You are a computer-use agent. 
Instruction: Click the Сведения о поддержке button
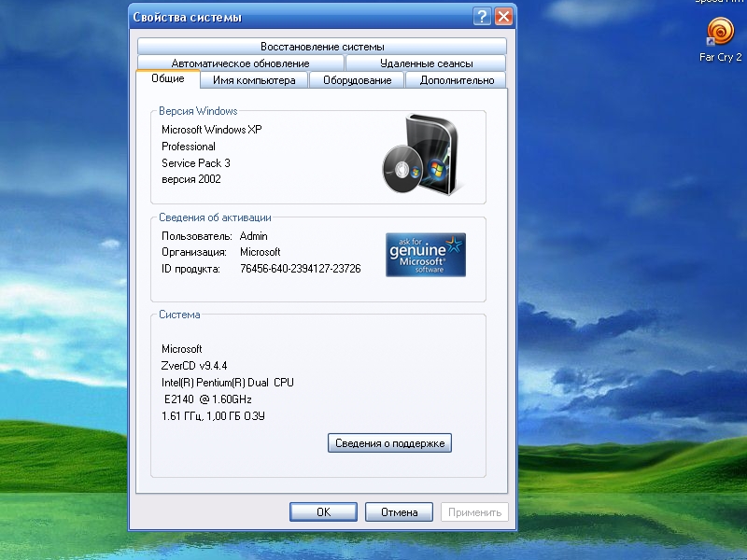coord(389,442)
